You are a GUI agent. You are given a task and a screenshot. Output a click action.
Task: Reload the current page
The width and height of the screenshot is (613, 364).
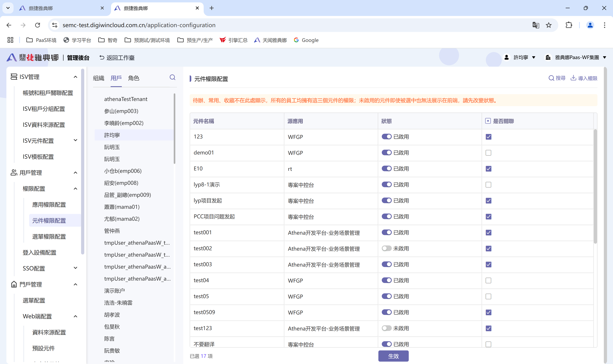tap(38, 25)
